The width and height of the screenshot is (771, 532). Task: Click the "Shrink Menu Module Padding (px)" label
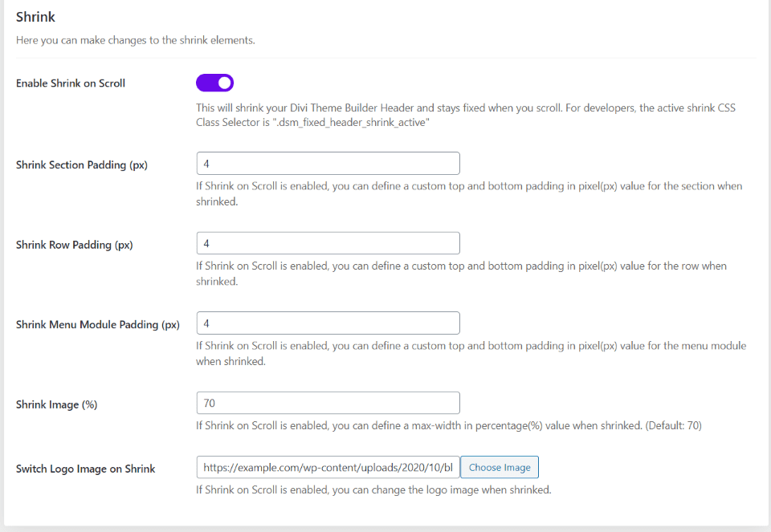(x=98, y=325)
